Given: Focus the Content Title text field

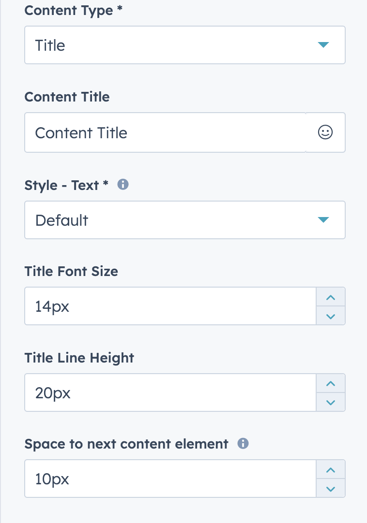Looking at the screenshot, I should tap(165, 132).
